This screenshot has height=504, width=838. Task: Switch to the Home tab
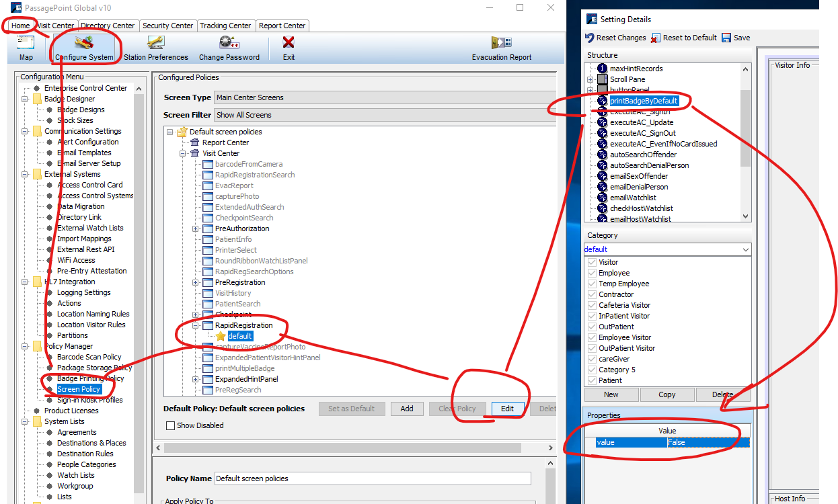coord(21,26)
